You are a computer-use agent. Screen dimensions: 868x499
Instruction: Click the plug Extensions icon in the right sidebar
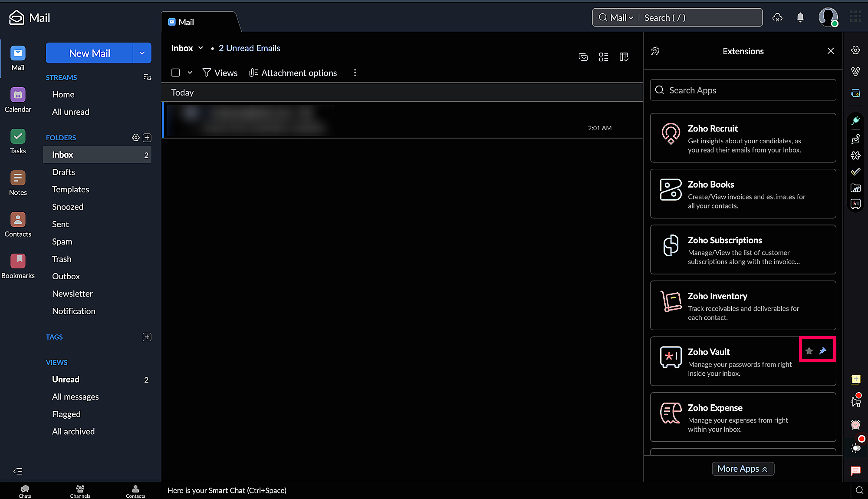tap(855, 121)
